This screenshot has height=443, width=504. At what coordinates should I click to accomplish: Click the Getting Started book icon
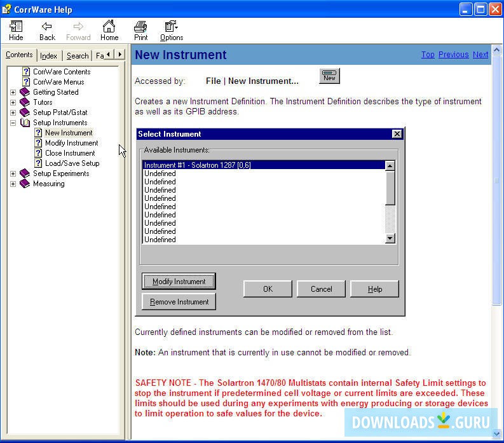(24, 92)
